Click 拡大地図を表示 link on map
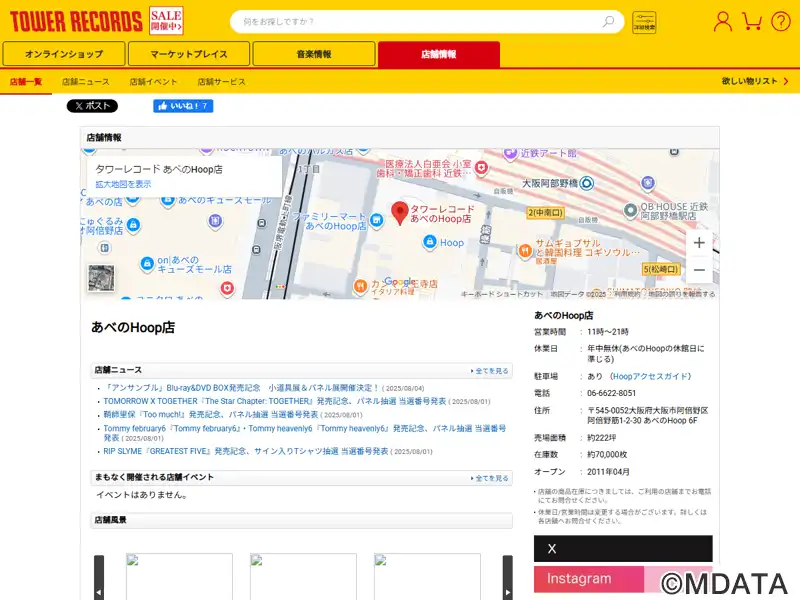 [123, 184]
